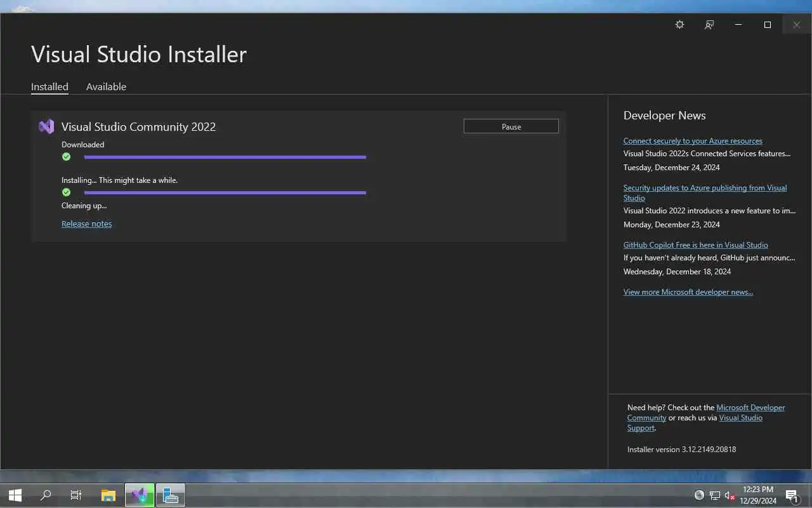Maximize the Visual Studio Installer window
Image resolution: width=812 pixels, height=508 pixels.
tap(768, 25)
